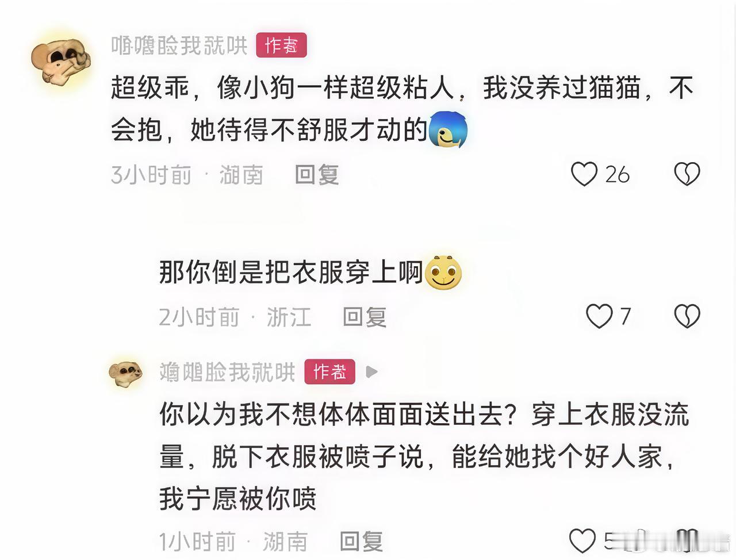Select the blue face emoji in first comment
This screenshot has width=736, height=560.
tap(448, 129)
